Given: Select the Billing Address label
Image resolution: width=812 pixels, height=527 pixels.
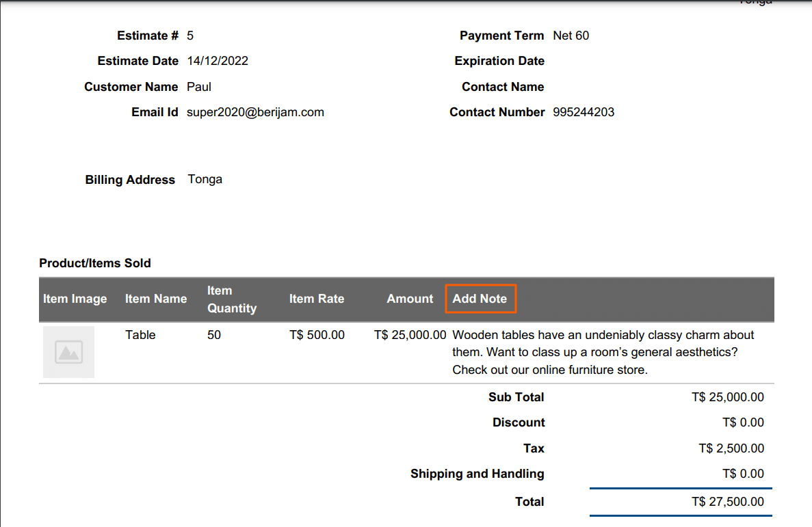Looking at the screenshot, I should tap(130, 179).
